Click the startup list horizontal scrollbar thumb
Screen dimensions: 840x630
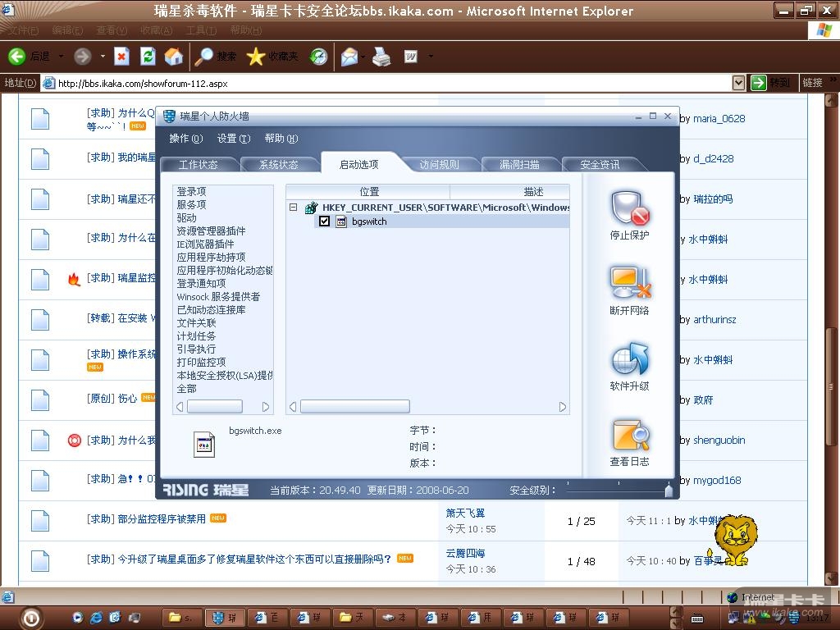pyautogui.click(x=355, y=407)
